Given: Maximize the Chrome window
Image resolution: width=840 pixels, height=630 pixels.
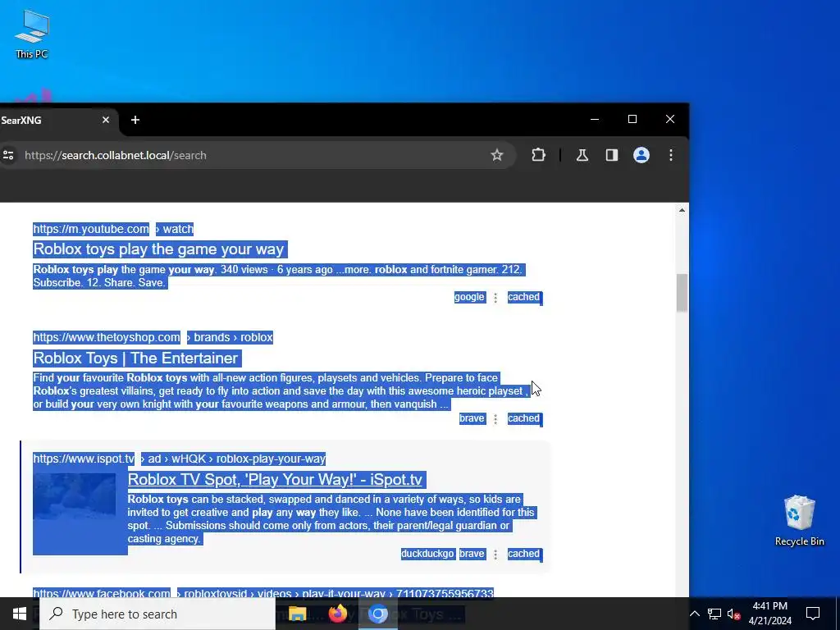Looking at the screenshot, I should click(632, 119).
